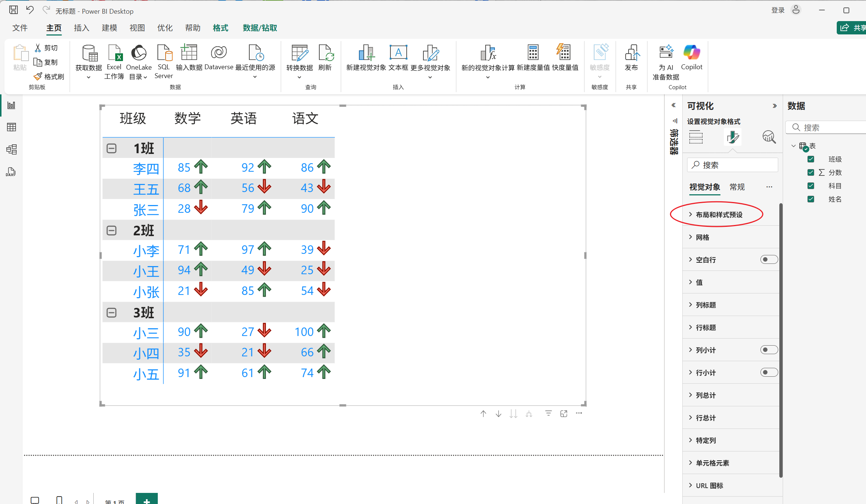Screen dimensions: 866x504
Task: Open the Insert ribbon tab
Action: [81, 28]
